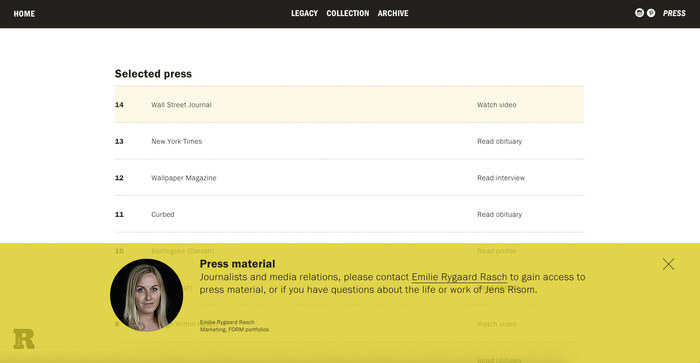Select the Wallpaper Magazine row title
The width and height of the screenshot is (700, 363).
(183, 178)
